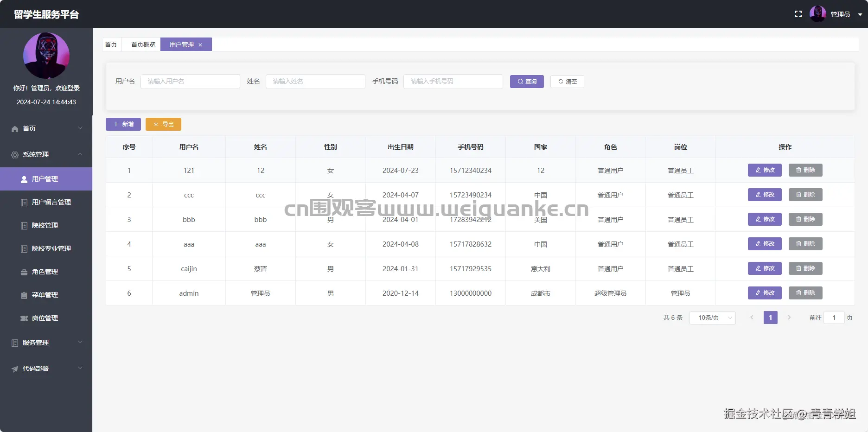Click the edit pencil icon for admin

tap(758, 293)
